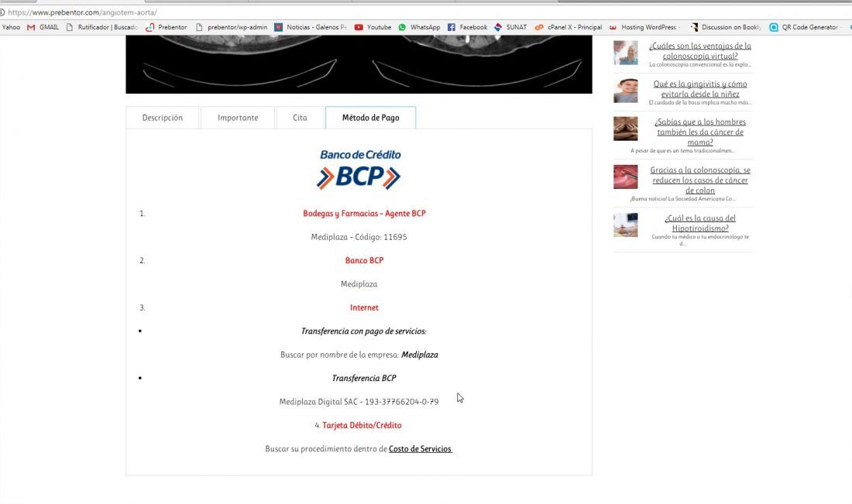Open the Rutificador bookmark page icon
The height and width of the screenshot is (504, 852).
pos(70,27)
